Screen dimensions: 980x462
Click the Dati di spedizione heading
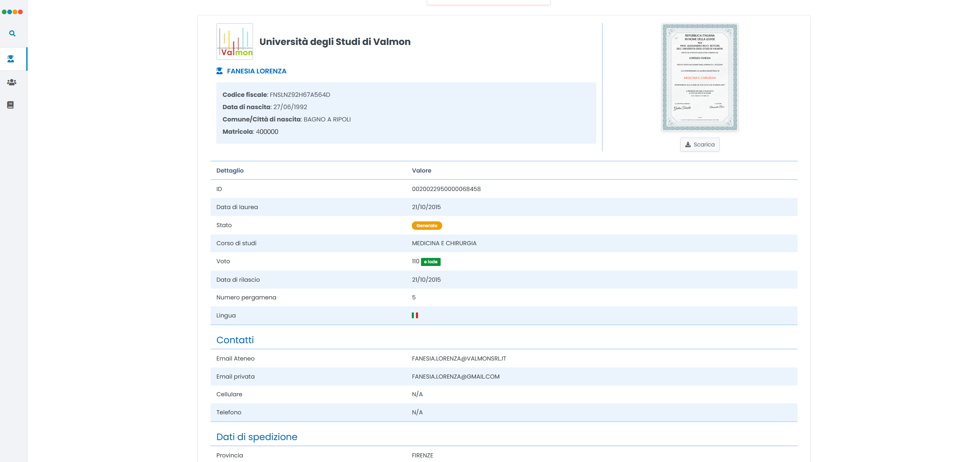click(x=257, y=437)
